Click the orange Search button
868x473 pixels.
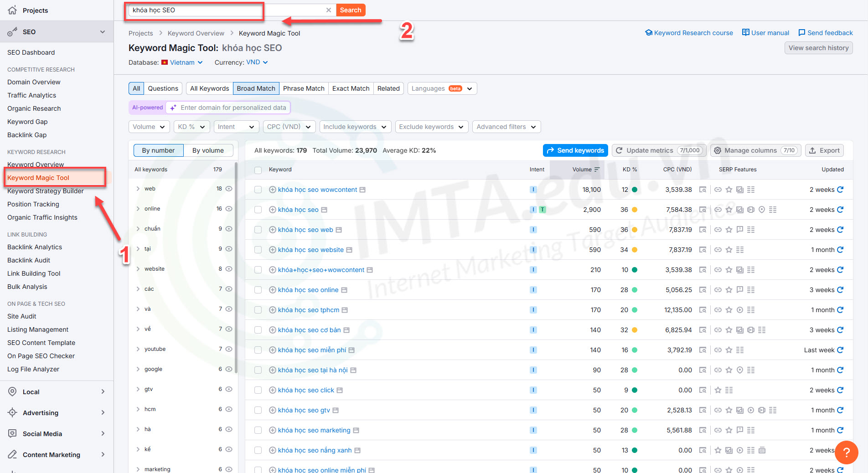tap(351, 10)
